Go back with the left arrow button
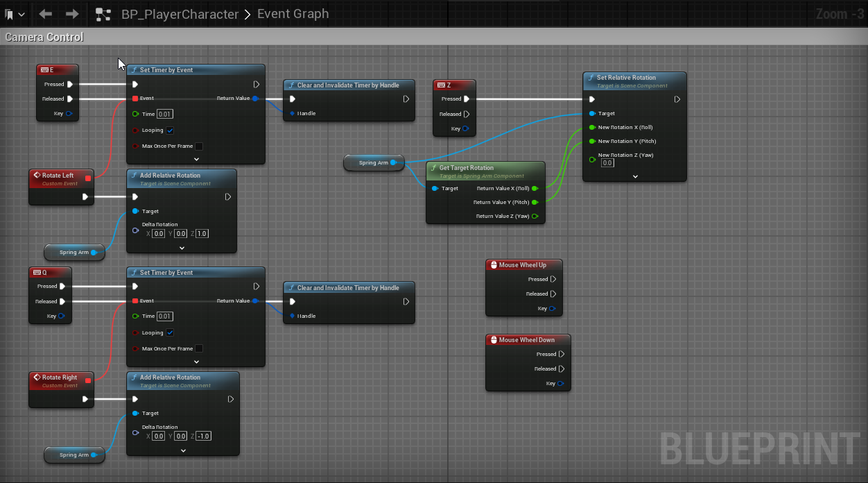This screenshot has height=483, width=868. (46, 14)
